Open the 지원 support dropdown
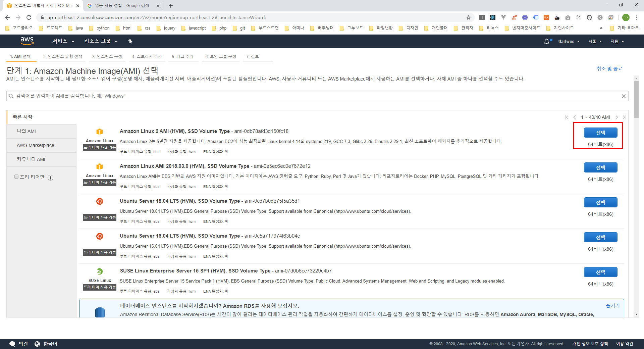Viewport: 644px width, 349px height. (617, 41)
